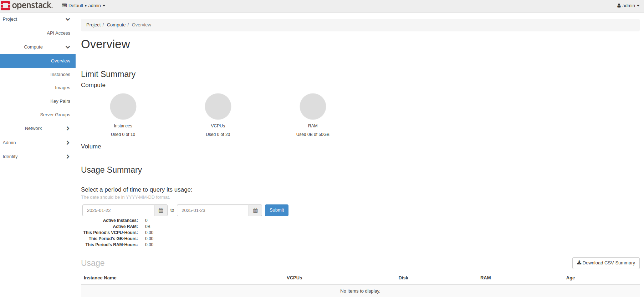Screen dimensions: 644x299
Task: Open the admin user menu
Action: (x=628, y=6)
